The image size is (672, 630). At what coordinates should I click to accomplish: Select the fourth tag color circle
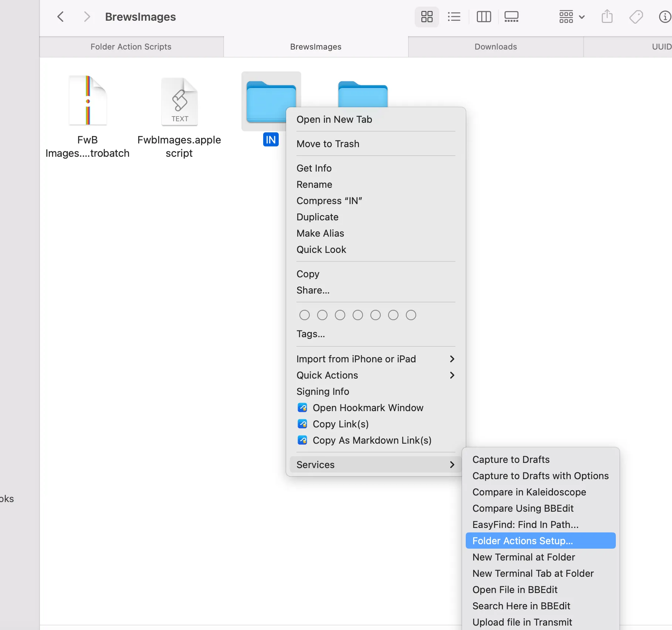point(357,315)
